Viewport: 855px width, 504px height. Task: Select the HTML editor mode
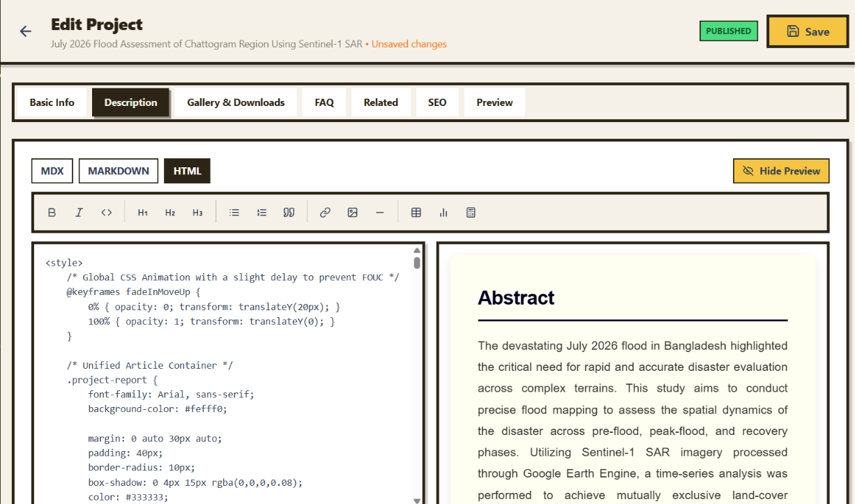click(187, 171)
